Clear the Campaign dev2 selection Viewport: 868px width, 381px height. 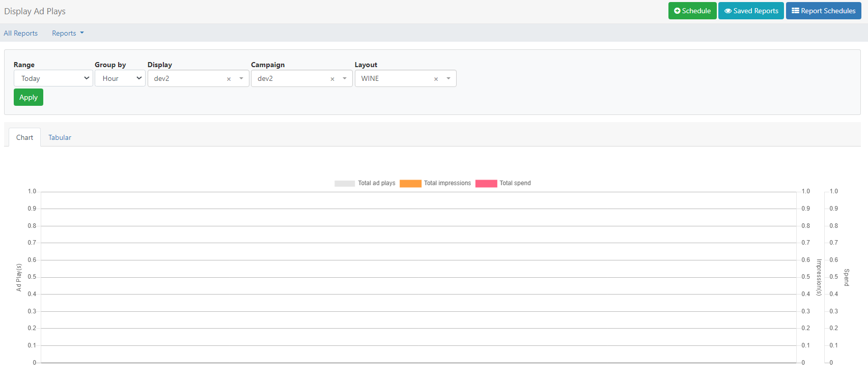click(332, 79)
